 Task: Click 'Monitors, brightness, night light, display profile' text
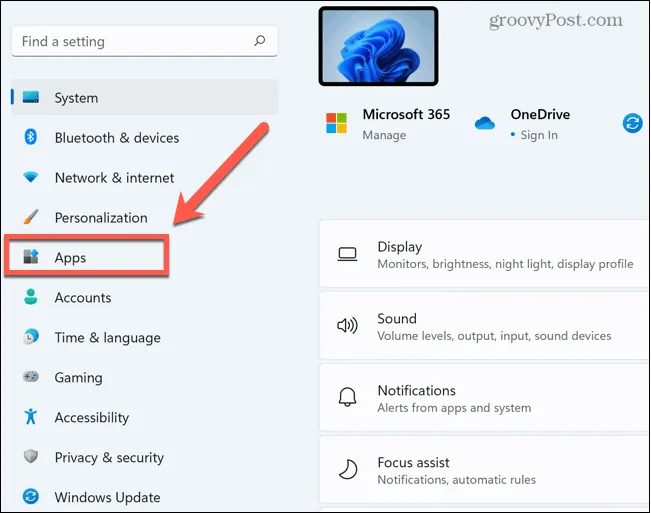[x=505, y=264]
